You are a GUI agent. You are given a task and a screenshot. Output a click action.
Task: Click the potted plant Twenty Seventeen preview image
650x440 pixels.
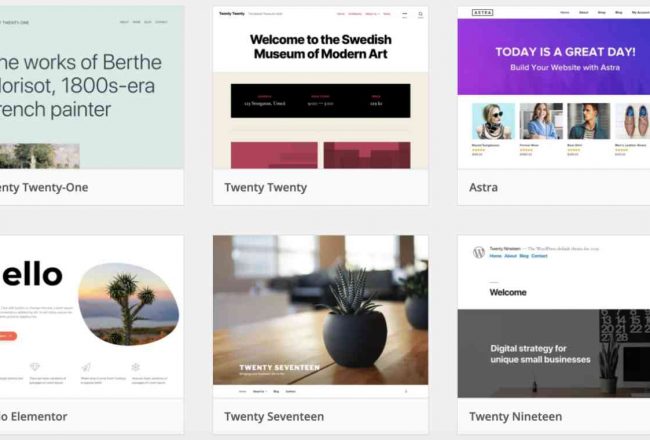tap(320, 310)
